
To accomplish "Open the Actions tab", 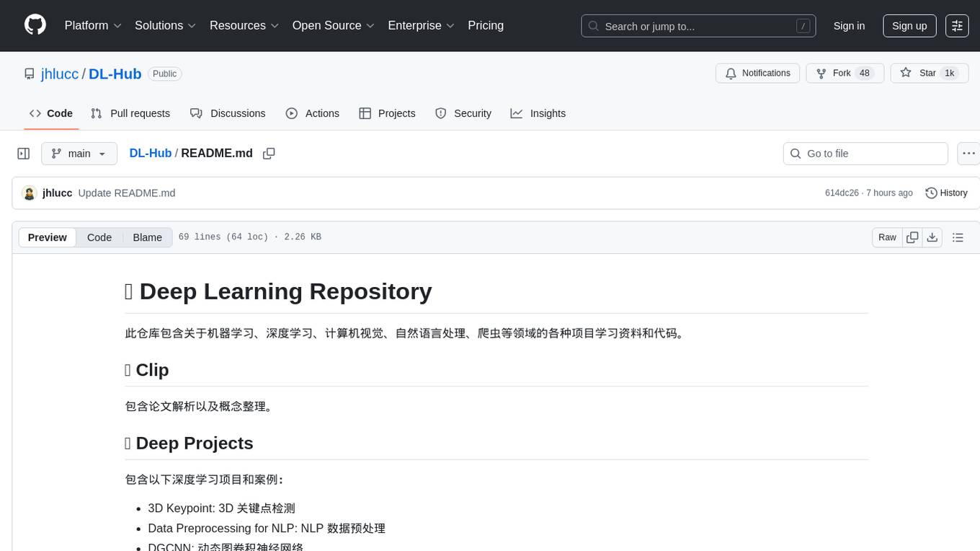I will [313, 113].
